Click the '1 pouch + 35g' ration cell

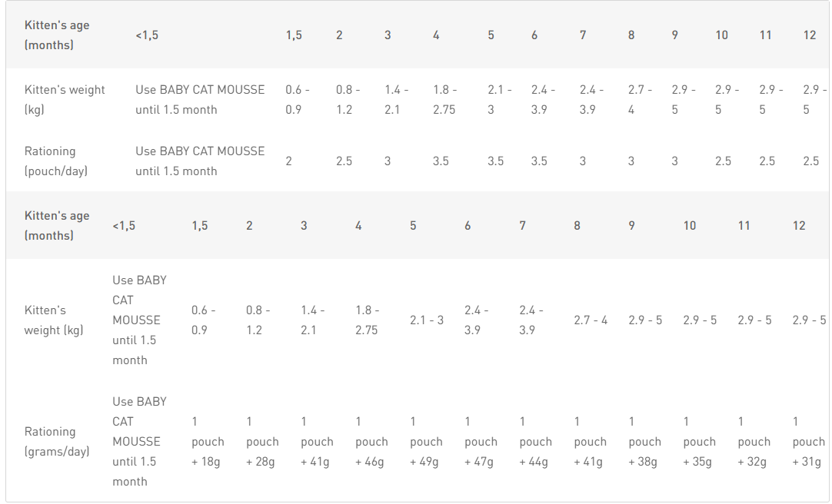699,441
